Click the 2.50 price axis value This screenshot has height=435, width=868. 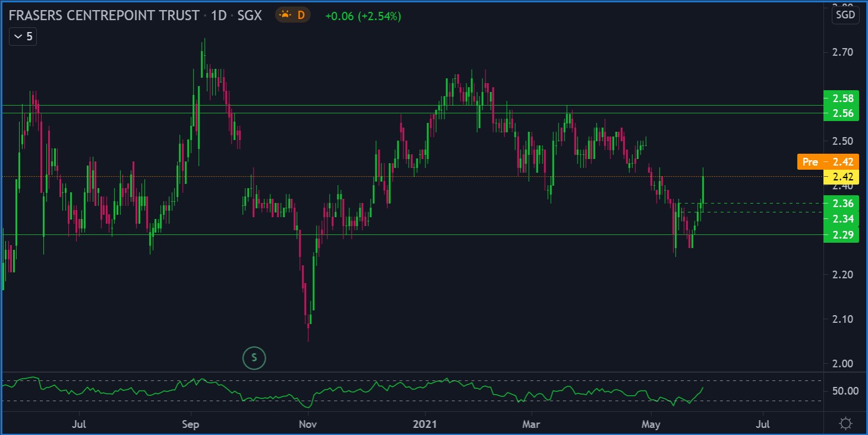click(x=842, y=141)
